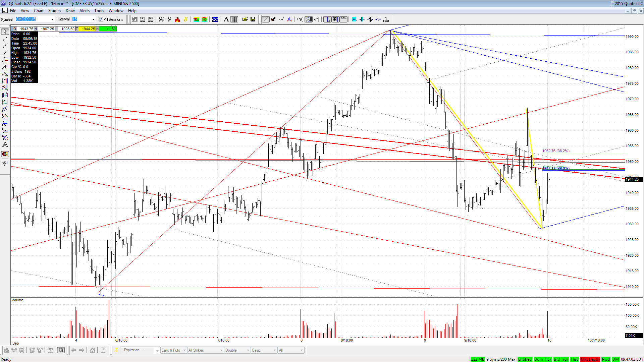Image resolution: width=644 pixels, height=362 pixels.
Task: Open file with the folder icon
Action: pyautogui.click(x=245, y=19)
